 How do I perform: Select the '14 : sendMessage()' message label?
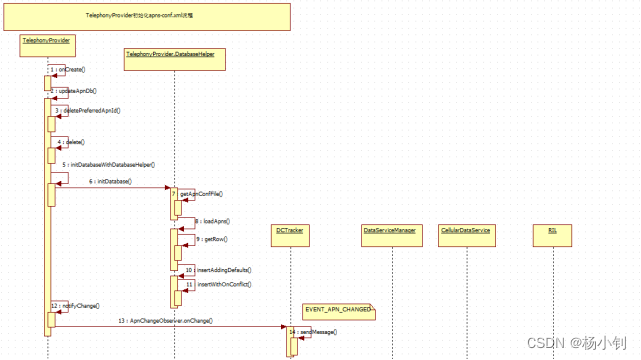313,332
